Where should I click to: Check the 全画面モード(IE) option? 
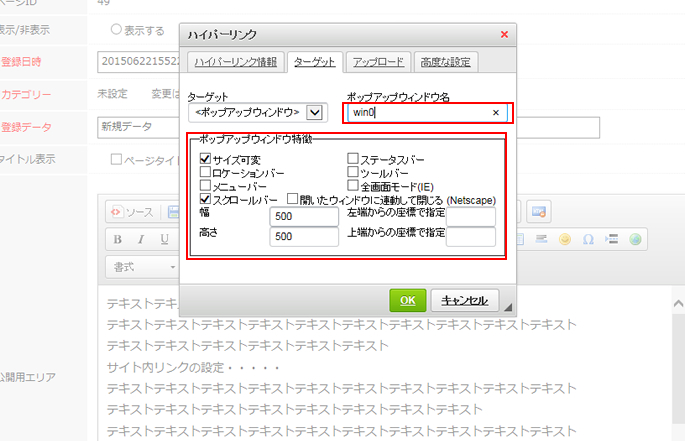click(x=353, y=185)
